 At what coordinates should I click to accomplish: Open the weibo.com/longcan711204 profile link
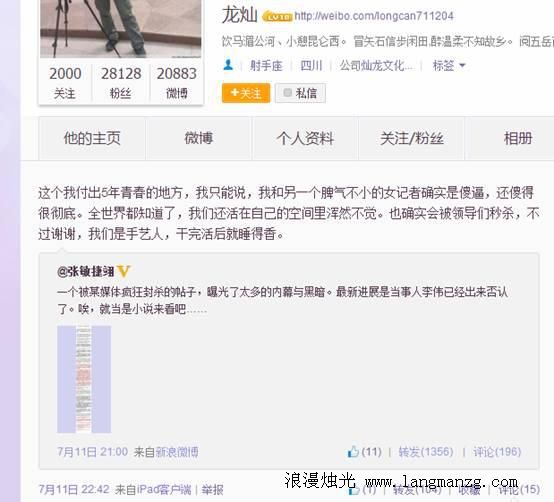374,16
